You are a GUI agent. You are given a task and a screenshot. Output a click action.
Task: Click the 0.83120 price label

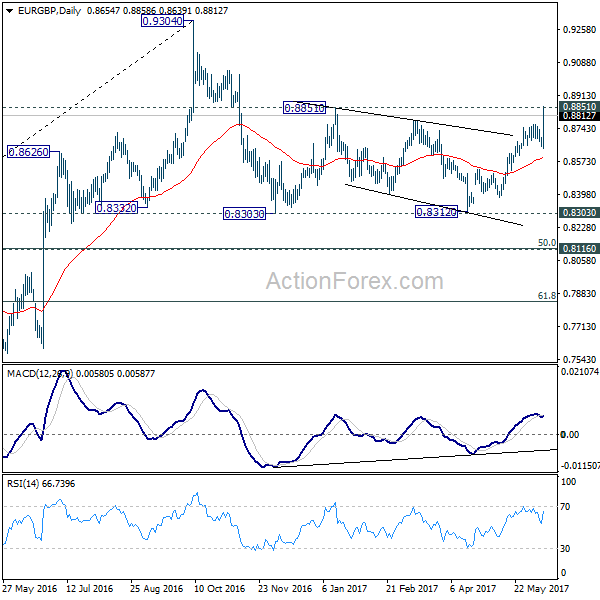pyautogui.click(x=436, y=212)
